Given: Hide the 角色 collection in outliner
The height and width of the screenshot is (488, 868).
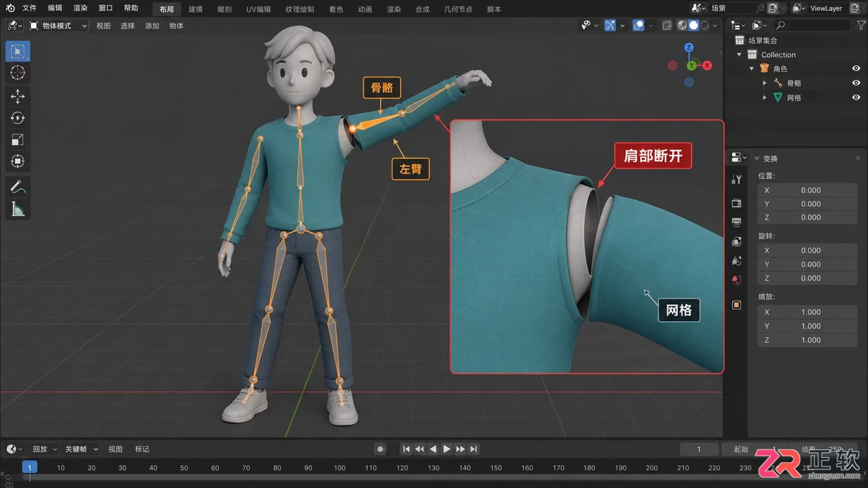Looking at the screenshot, I should (x=856, y=69).
